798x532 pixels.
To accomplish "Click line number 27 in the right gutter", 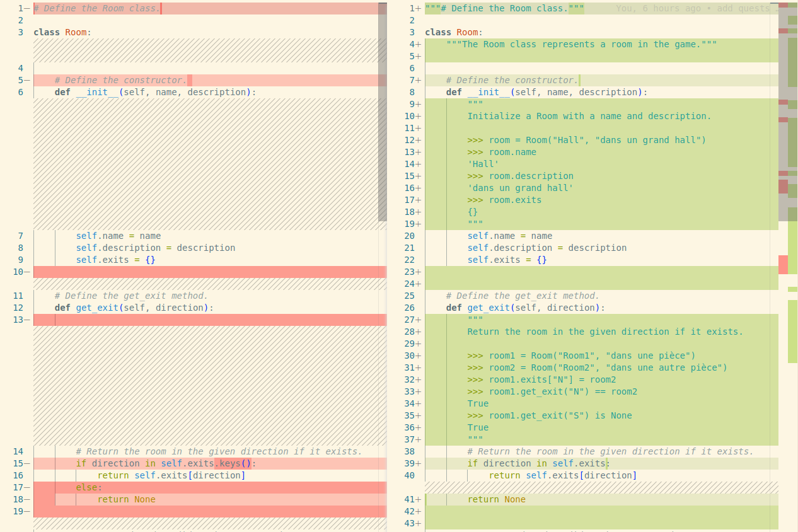I will click(x=410, y=320).
